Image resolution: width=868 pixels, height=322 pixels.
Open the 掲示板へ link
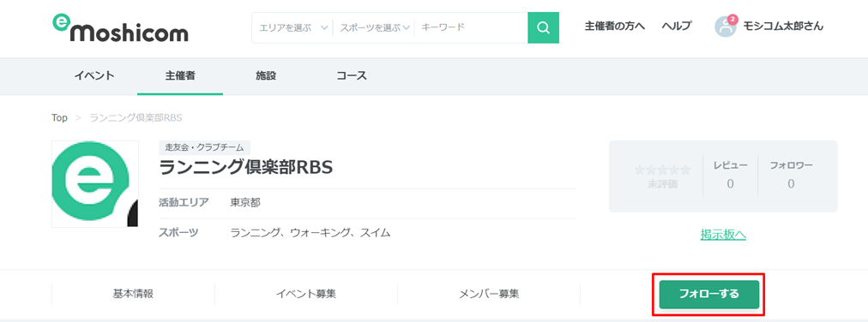[723, 235]
